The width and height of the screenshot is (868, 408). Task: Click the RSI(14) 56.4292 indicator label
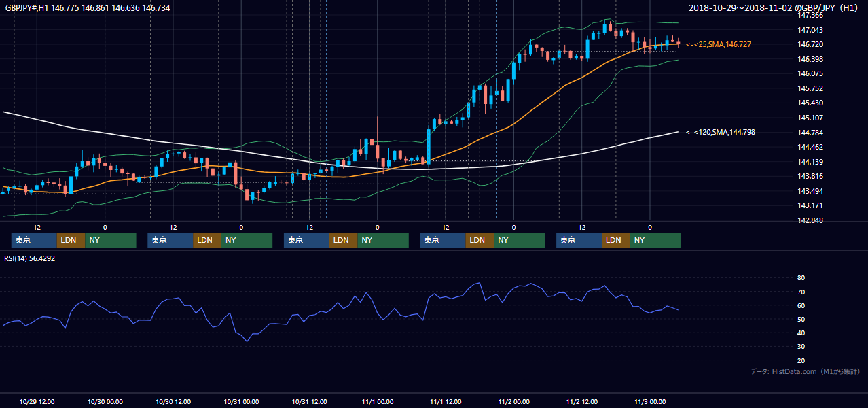click(29, 258)
